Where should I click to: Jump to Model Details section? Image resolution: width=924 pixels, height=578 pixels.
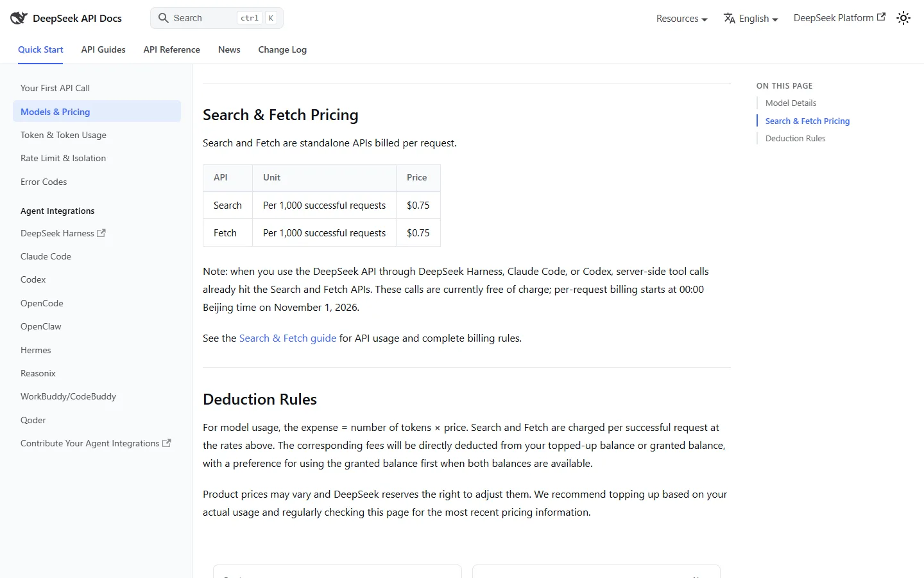(791, 103)
